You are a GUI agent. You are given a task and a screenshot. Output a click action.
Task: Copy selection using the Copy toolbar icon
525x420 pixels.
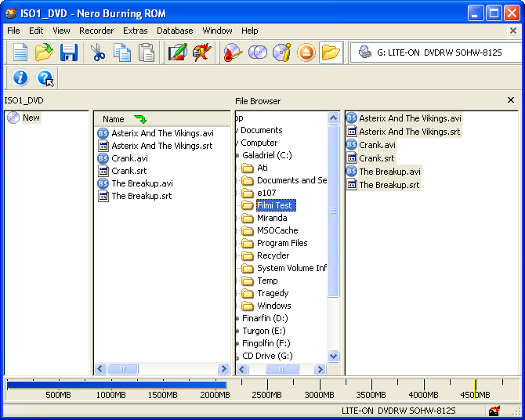pyautogui.click(x=122, y=52)
